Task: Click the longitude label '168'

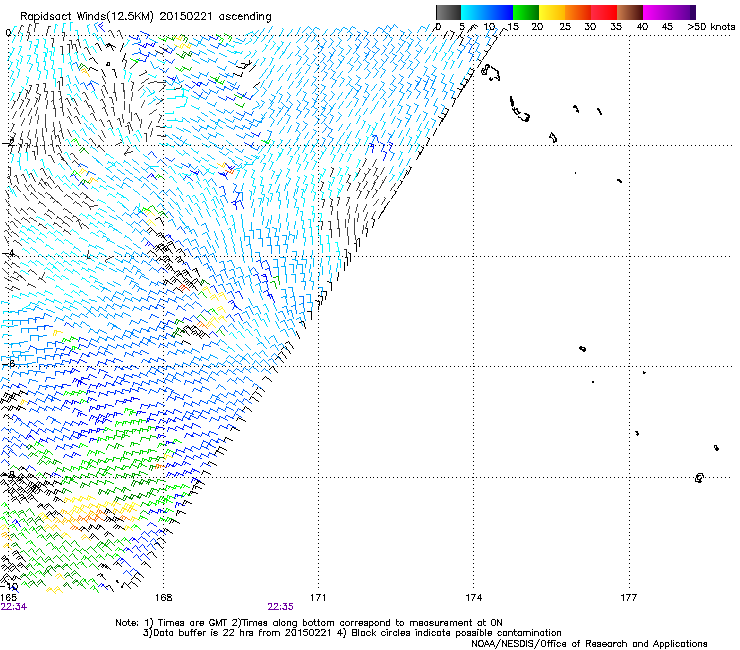Action: click(163, 598)
